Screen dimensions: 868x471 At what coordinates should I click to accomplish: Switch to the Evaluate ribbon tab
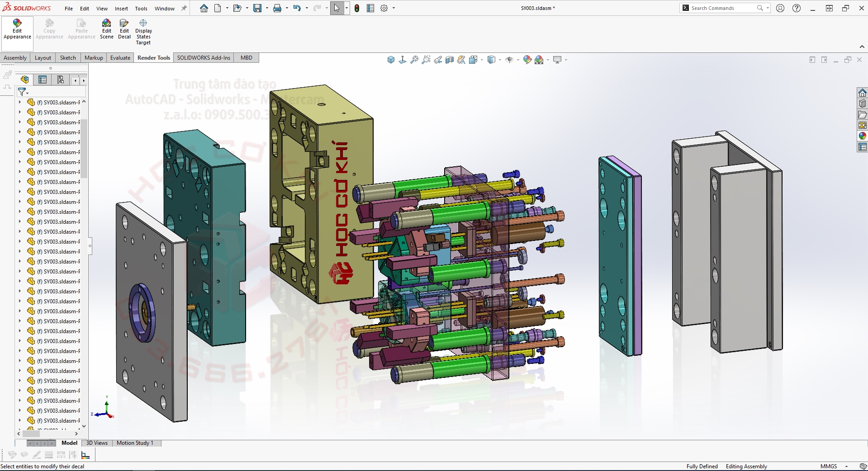[x=120, y=58]
